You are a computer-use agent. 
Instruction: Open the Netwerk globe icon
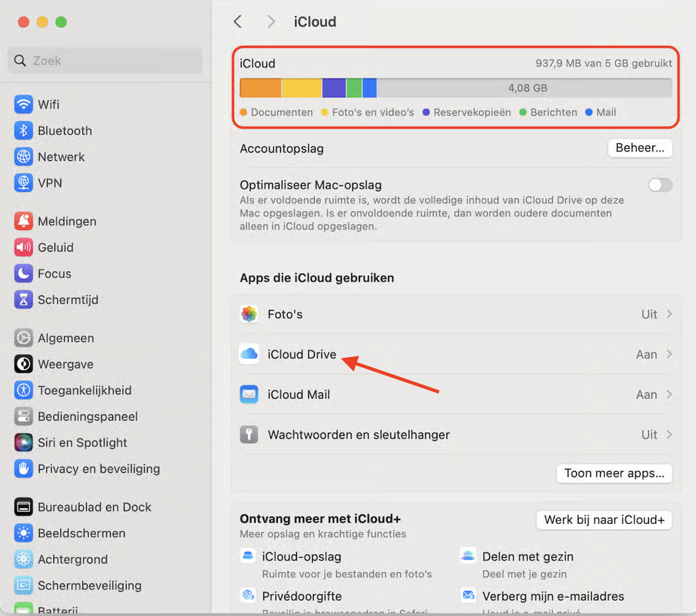pos(22,156)
